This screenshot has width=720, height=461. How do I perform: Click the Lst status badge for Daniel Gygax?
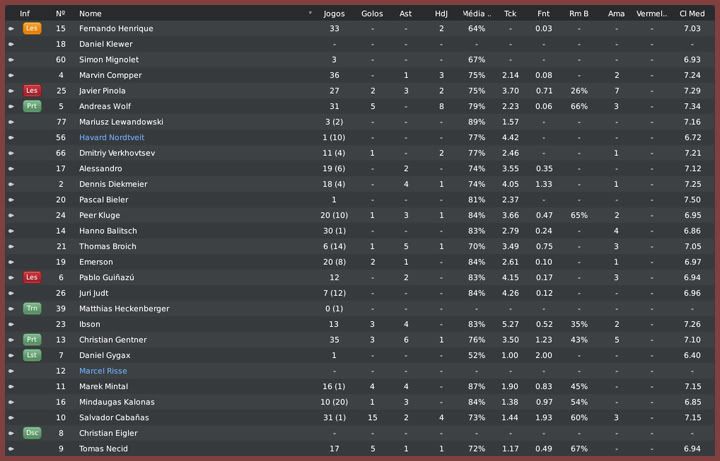point(32,355)
